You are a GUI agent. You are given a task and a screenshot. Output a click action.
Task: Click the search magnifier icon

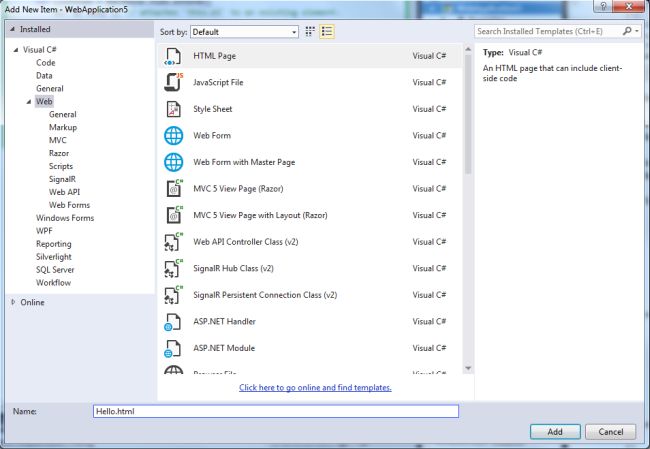click(627, 31)
